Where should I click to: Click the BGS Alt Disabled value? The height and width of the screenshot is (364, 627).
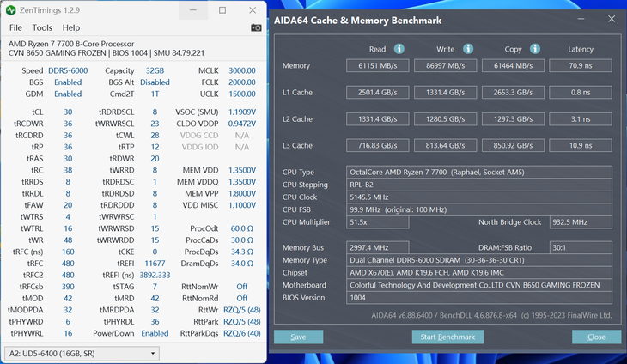pyautogui.click(x=155, y=82)
